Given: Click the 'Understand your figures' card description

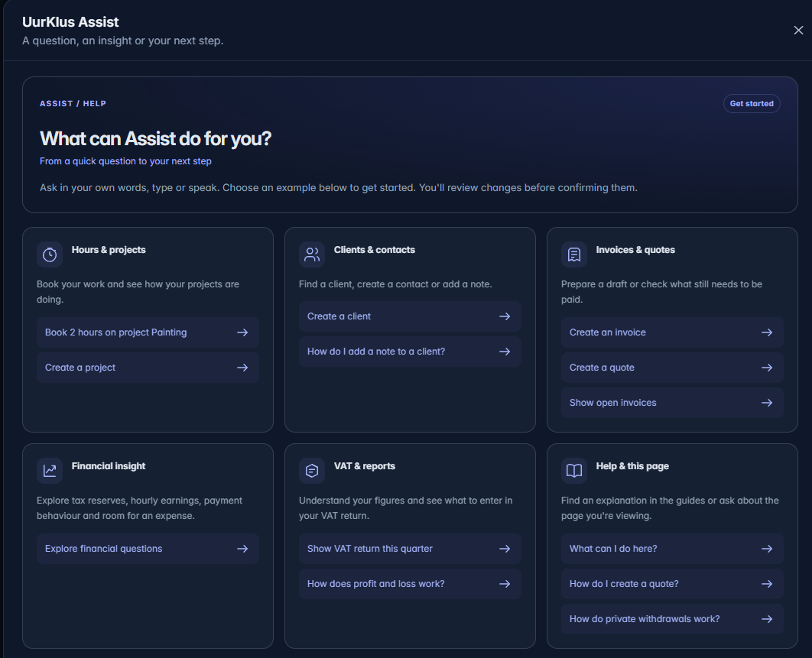Looking at the screenshot, I should [405, 508].
